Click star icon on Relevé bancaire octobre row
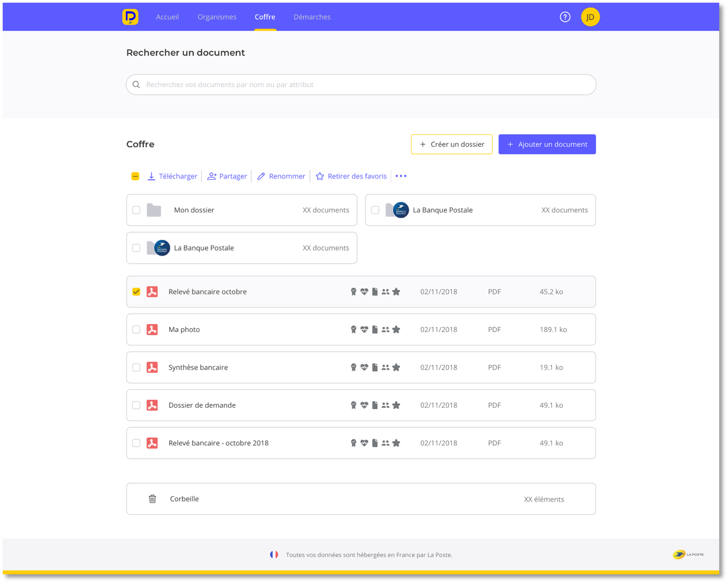 tap(396, 291)
